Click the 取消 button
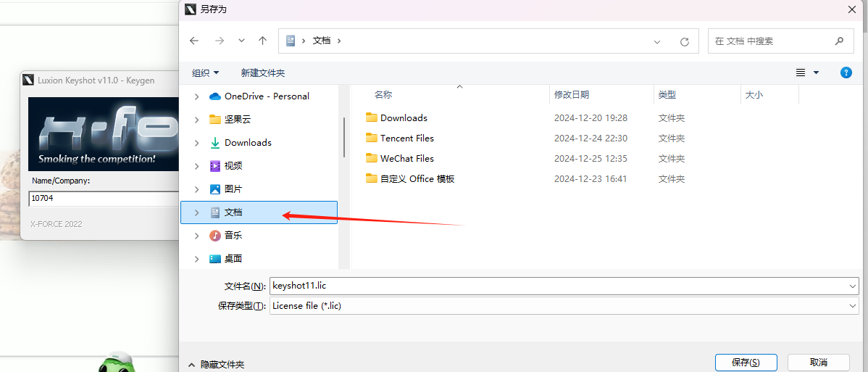The image size is (868, 372). tap(818, 363)
